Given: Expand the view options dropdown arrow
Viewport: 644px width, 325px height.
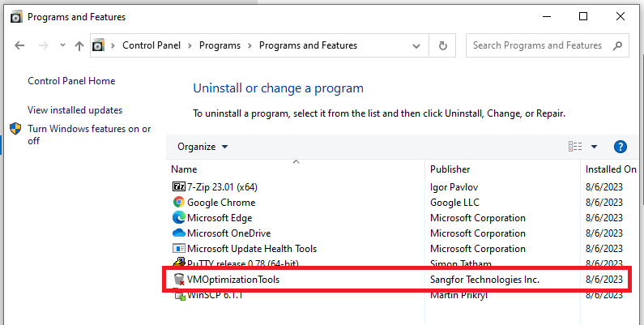Looking at the screenshot, I should [x=594, y=147].
